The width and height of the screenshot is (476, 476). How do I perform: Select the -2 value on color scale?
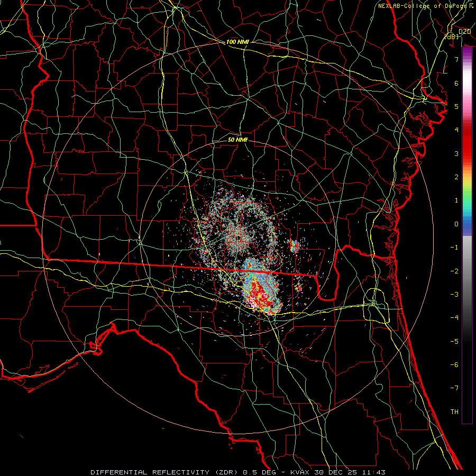pyautogui.click(x=454, y=271)
